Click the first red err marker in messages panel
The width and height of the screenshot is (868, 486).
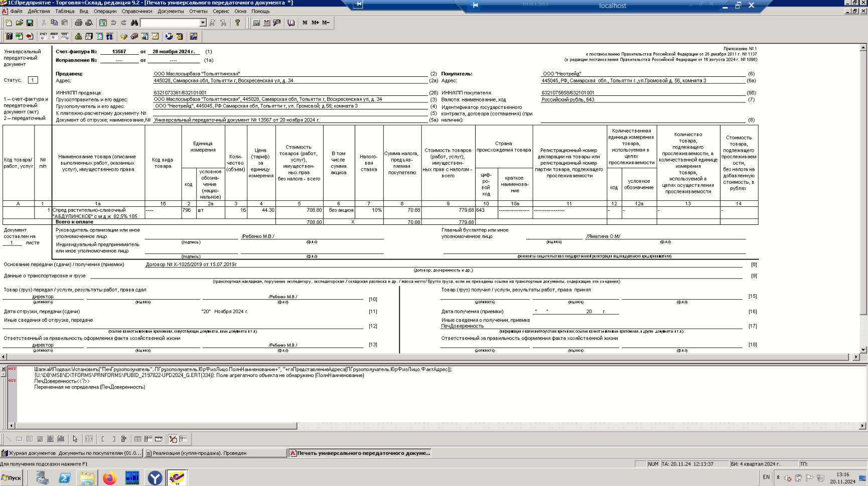(12, 369)
